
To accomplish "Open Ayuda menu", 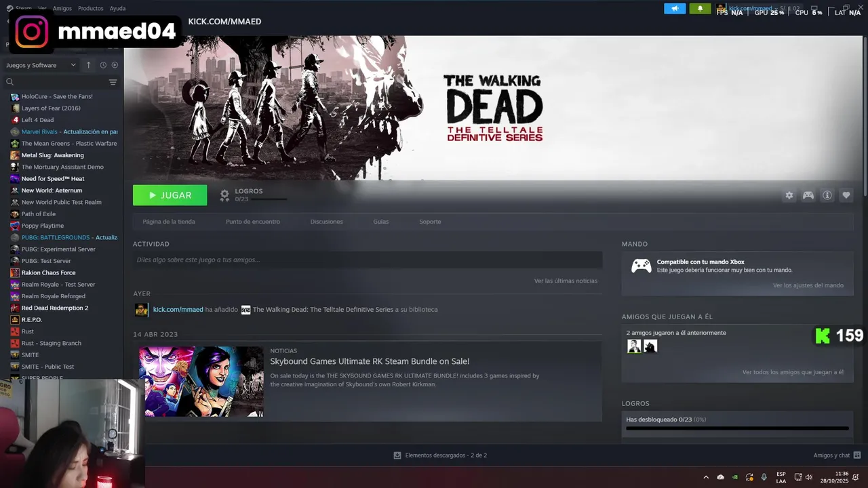I will 117,8.
